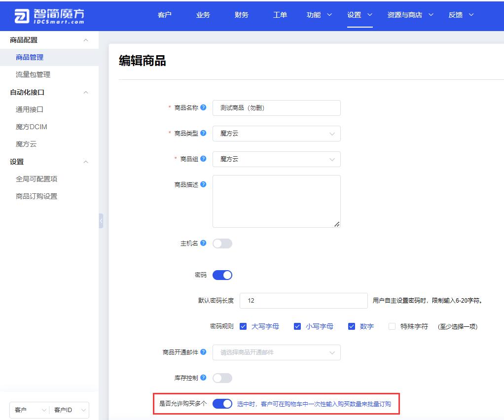This screenshot has height=420, width=504.
Task: Turn off the 密码 switch
Action: click(x=222, y=275)
